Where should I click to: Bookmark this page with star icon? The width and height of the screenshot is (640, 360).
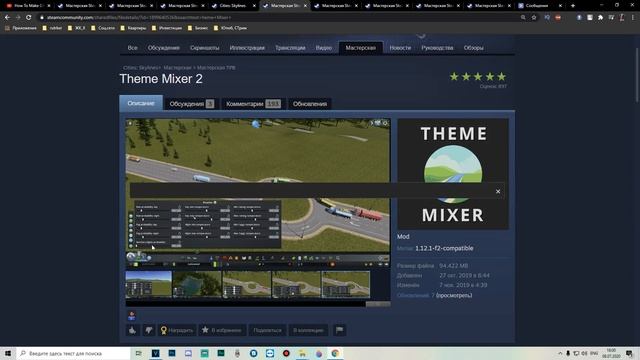(x=534, y=18)
